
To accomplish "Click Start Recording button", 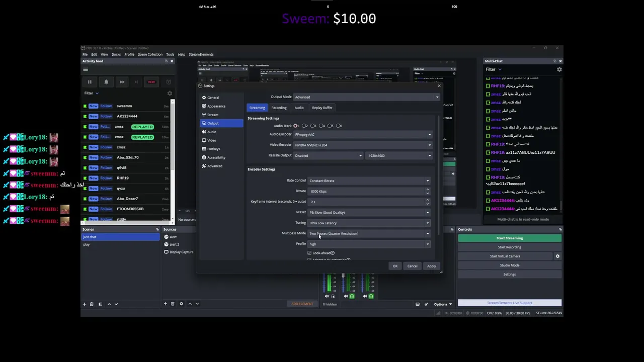I will [510, 247].
